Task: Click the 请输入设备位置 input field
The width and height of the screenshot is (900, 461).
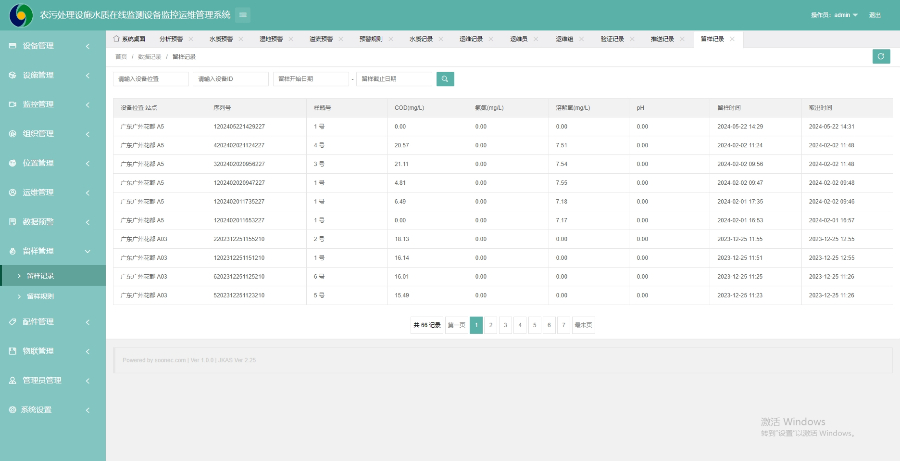Action: pyautogui.click(x=150, y=79)
